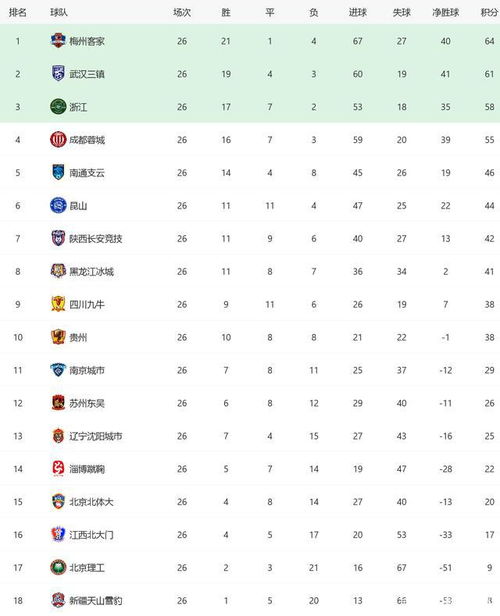Viewport: 500px width, 616px height.
Task: Open the 淄博蹴鞠 red logo
Action: [58, 469]
